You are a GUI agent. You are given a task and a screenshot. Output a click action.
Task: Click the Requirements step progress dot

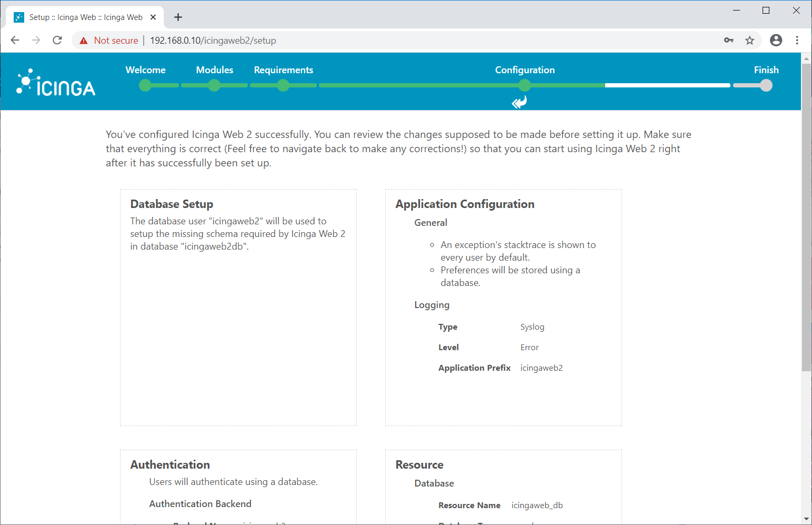tap(283, 85)
